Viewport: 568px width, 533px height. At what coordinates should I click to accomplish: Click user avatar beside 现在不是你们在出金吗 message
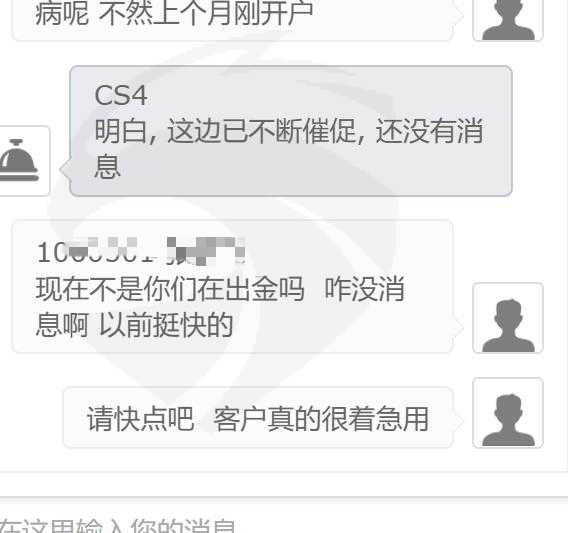508,318
